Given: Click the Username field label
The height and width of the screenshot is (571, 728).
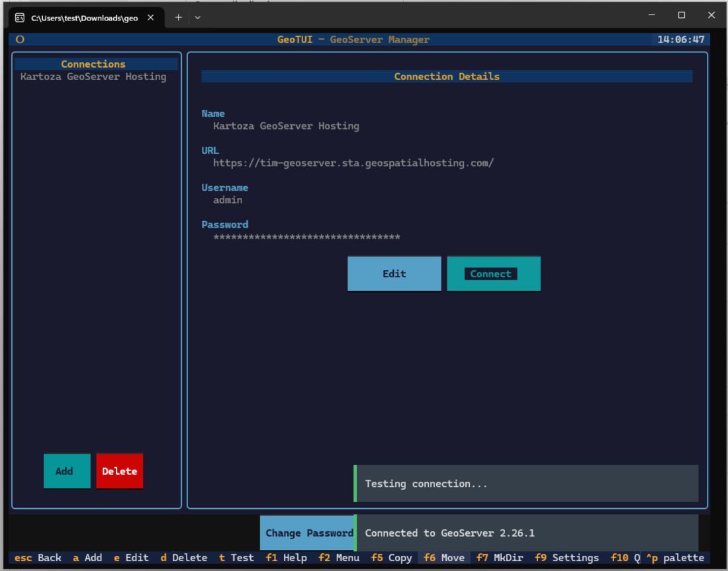Looking at the screenshot, I should [x=225, y=187].
